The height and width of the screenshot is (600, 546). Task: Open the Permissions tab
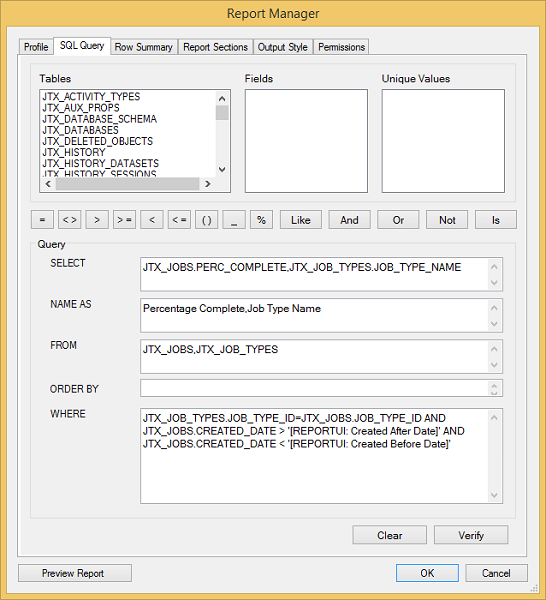pos(341,47)
